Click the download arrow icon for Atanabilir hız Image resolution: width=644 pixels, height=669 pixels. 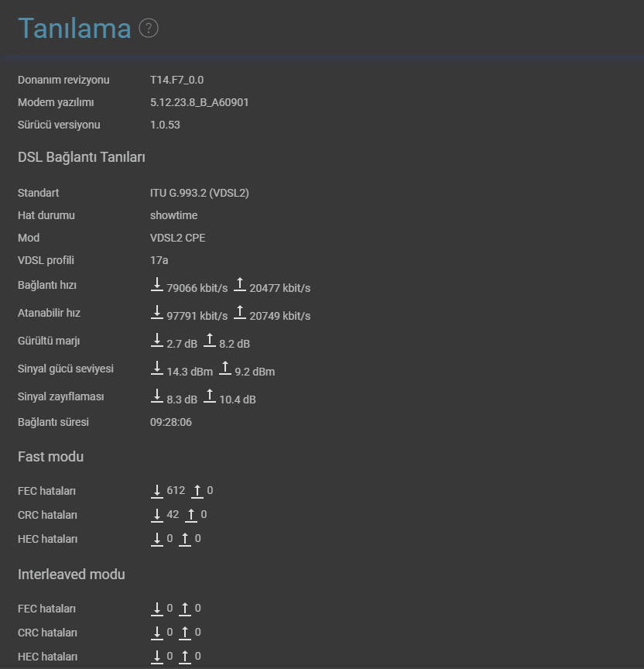(x=157, y=313)
